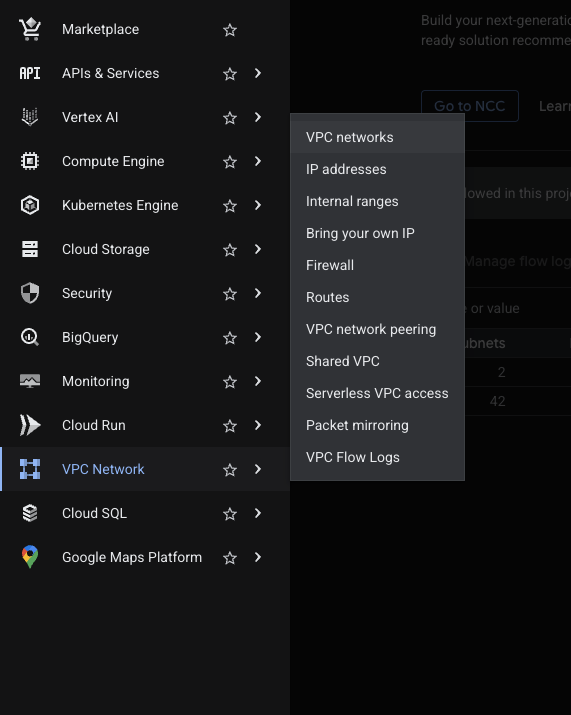Viewport: 571px width, 715px height.
Task: Choose Serverless VPC access
Action: point(377,394)
